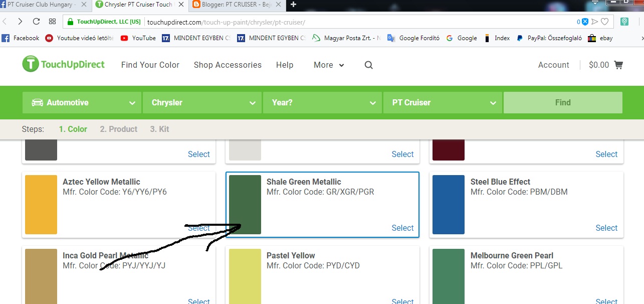Screen dimensions: 644x304
Task: Click the Steel Blue Effect color swatch
Action: (449, 205)
